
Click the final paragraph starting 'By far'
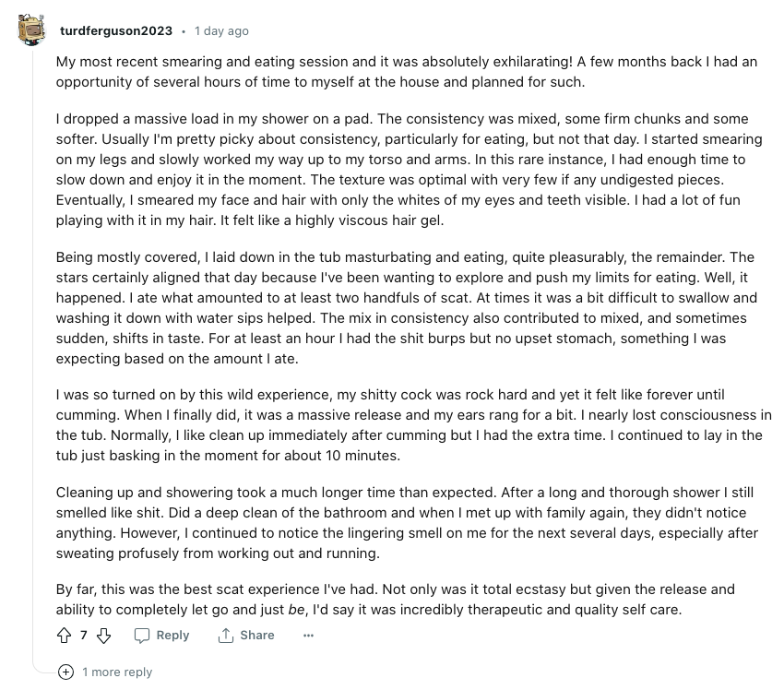pyautogui.click(x=396, y=600)
